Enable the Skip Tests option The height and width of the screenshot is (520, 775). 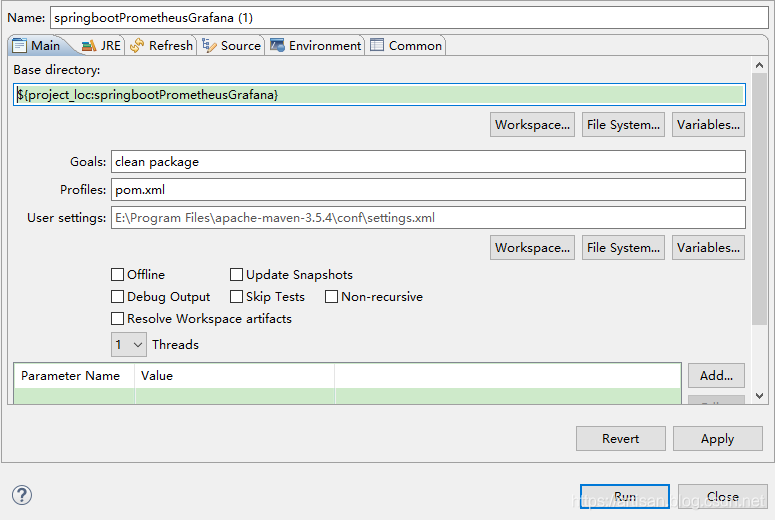point(237,297)
